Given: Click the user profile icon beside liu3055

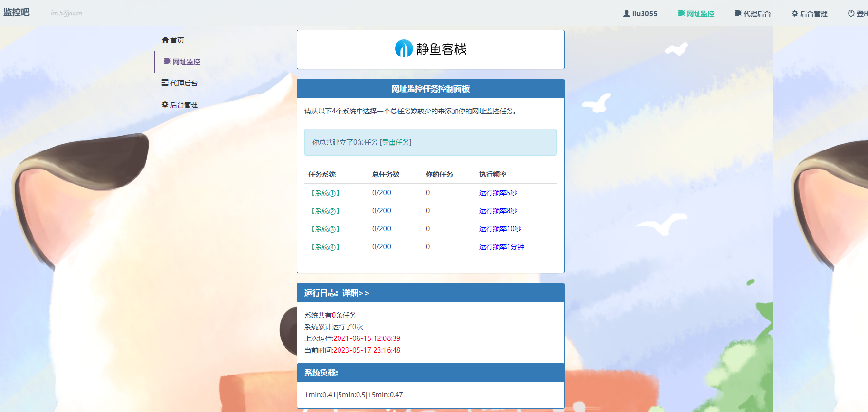Looking at the screenshot, I should 626,13.
